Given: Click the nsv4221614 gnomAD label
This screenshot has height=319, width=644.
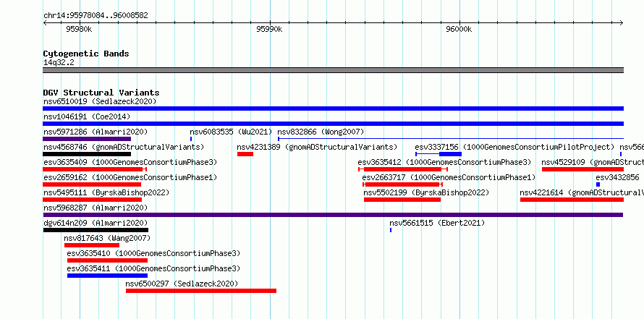Looking at the screenshot, I should click(582, 192).
